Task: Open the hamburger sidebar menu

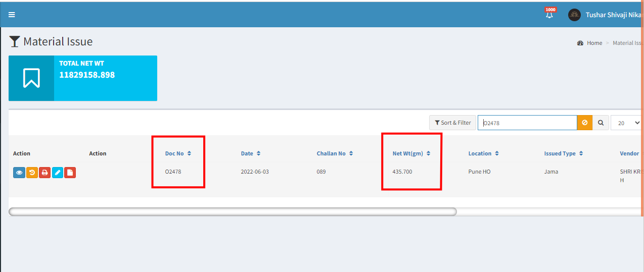Action: pyautogui.click(x=12, y=15)
